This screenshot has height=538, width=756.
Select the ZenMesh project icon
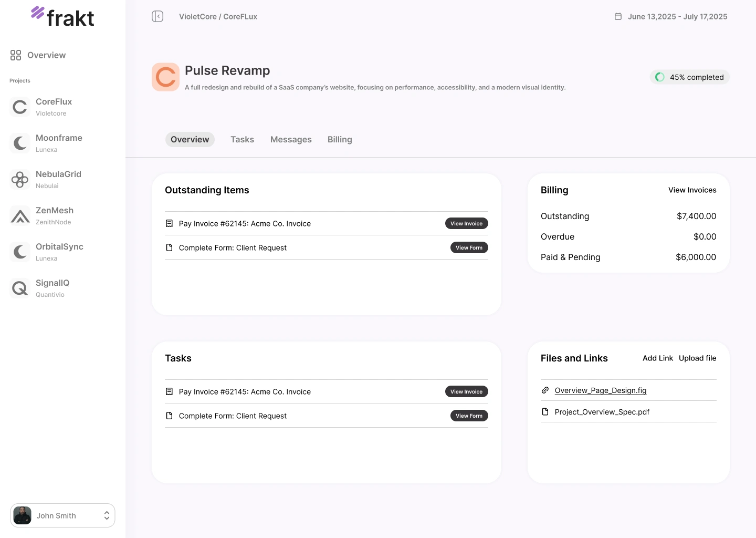click(x=20, y=216)
